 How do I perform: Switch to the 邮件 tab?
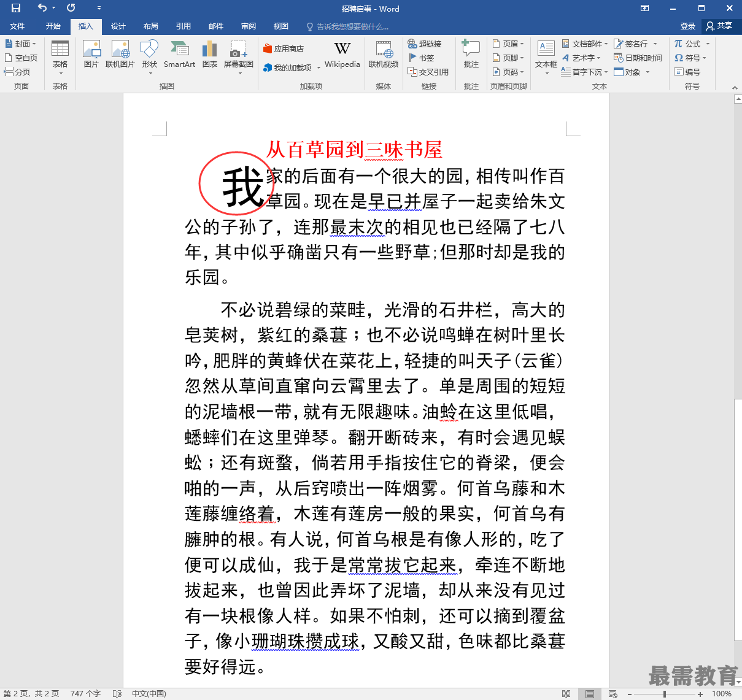pos(216,26)
